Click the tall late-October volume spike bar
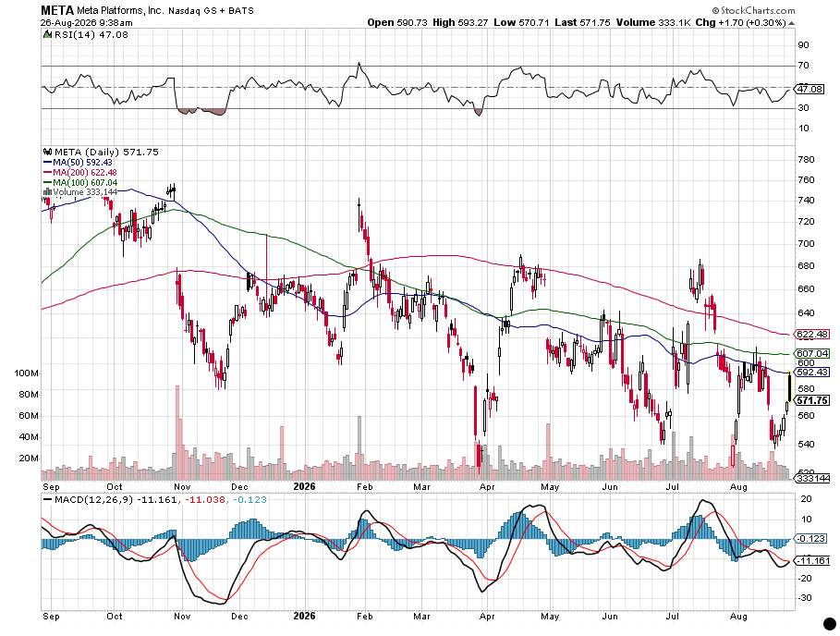 [x=177, y=433]
